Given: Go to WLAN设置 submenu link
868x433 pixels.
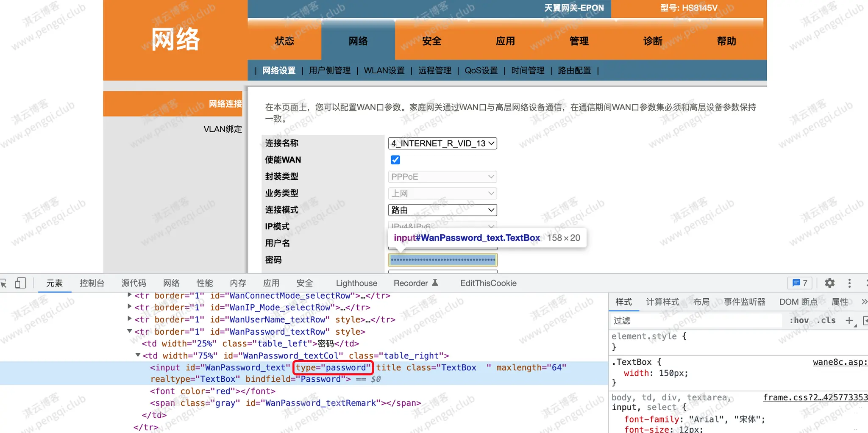Looking at the screenshot, I should [x=384, y=70].
